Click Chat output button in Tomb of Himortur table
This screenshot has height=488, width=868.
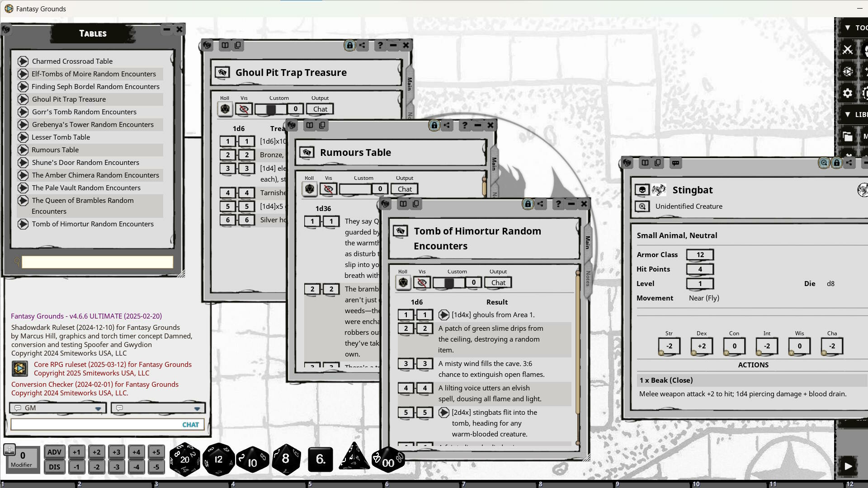coord(498,283)
